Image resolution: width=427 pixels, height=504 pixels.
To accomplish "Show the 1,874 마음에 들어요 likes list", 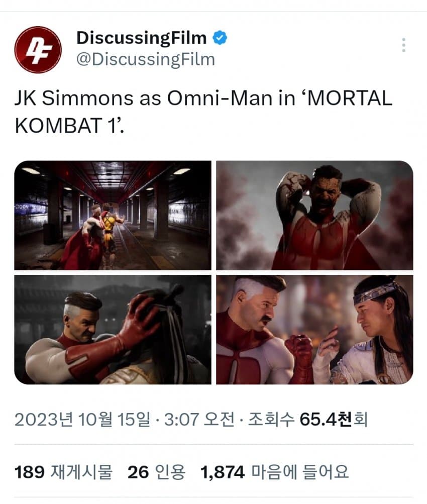I will pyautogui.click(x=274, y=472).
